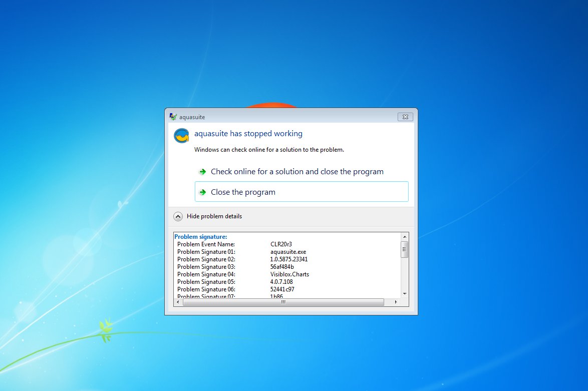Click the horizontal scroll right arrow
Screen dimensions: 588x391
click(396, 302)
